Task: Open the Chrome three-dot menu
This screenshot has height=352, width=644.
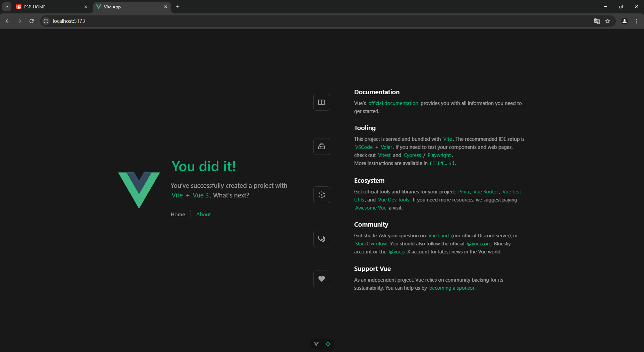Action: click(x=636, y=21)
